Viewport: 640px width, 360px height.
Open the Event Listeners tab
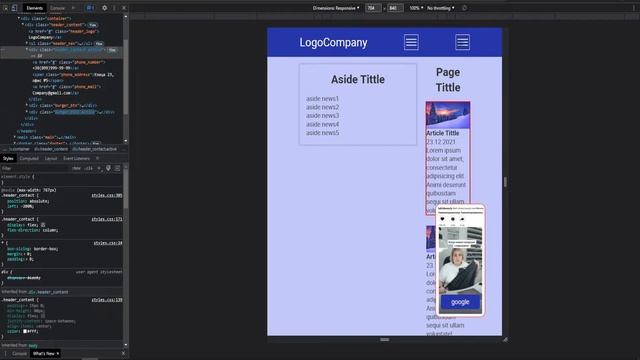pyautogui.click(x=76, y=158)
